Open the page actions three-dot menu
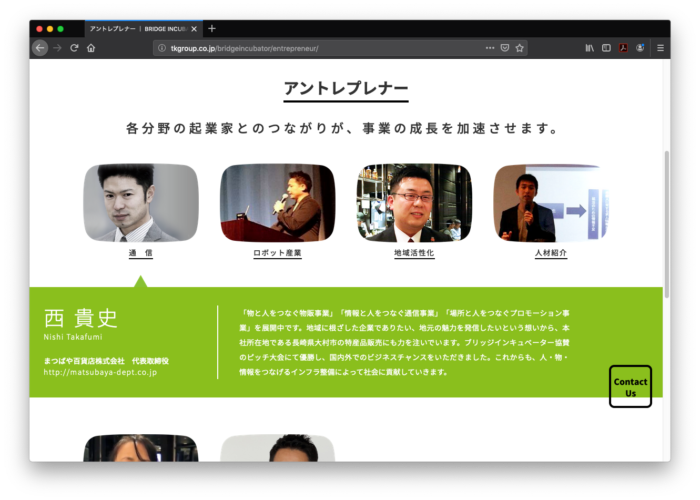This screenshot has height=500, width=700. coord(489,48)
